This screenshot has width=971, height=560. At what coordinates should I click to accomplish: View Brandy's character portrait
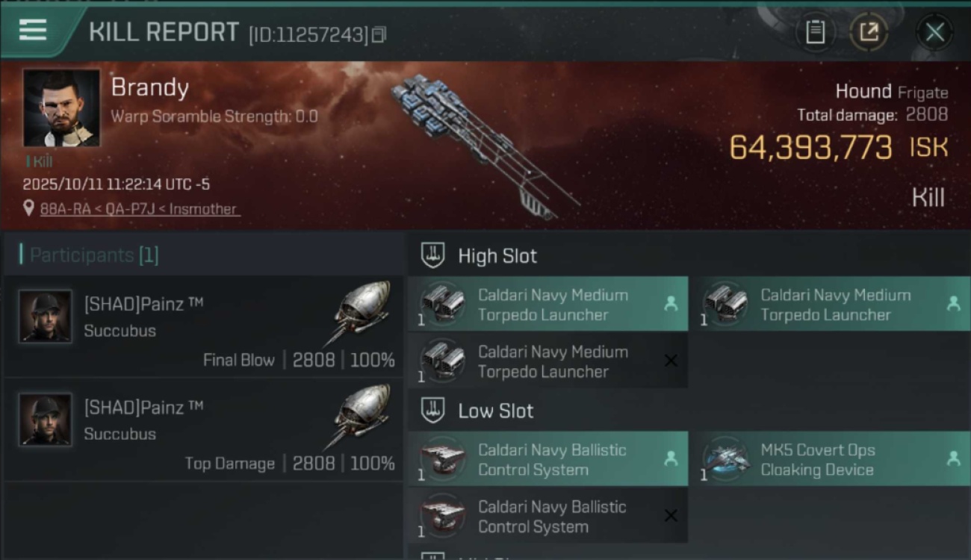[61, 108]
